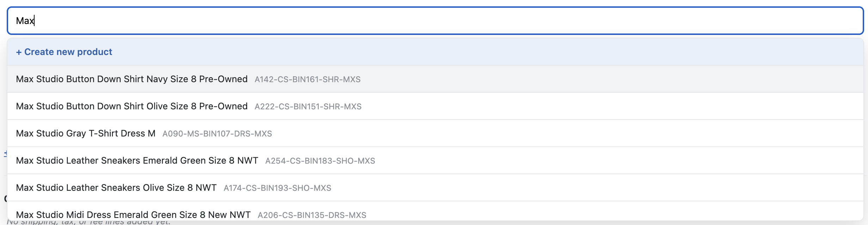
Task: Click SKU A222-CS-BIN151-SHR-MXS
Action: point(308,107)
